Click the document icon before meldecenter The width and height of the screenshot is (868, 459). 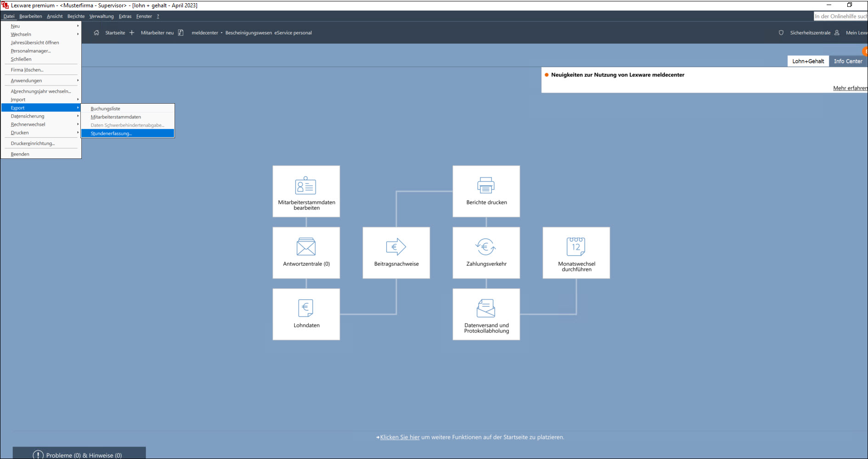181,33
